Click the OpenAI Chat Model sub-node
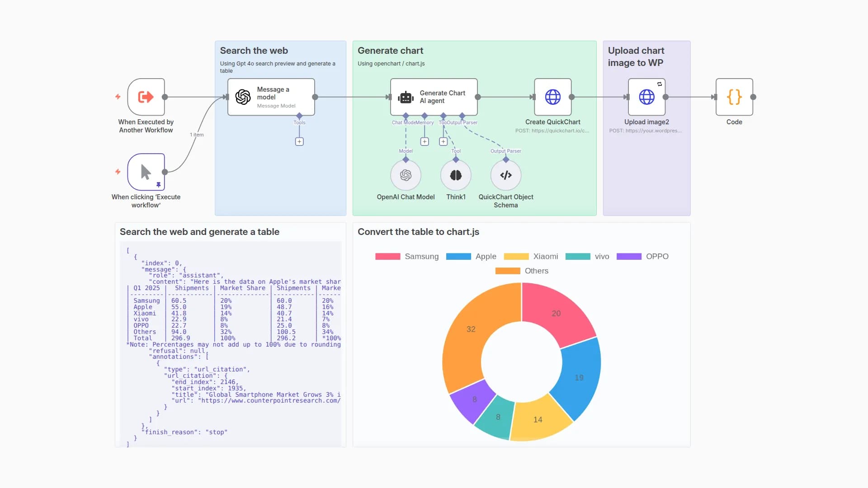This screenshot has height=488, width=868. point(406,175)
